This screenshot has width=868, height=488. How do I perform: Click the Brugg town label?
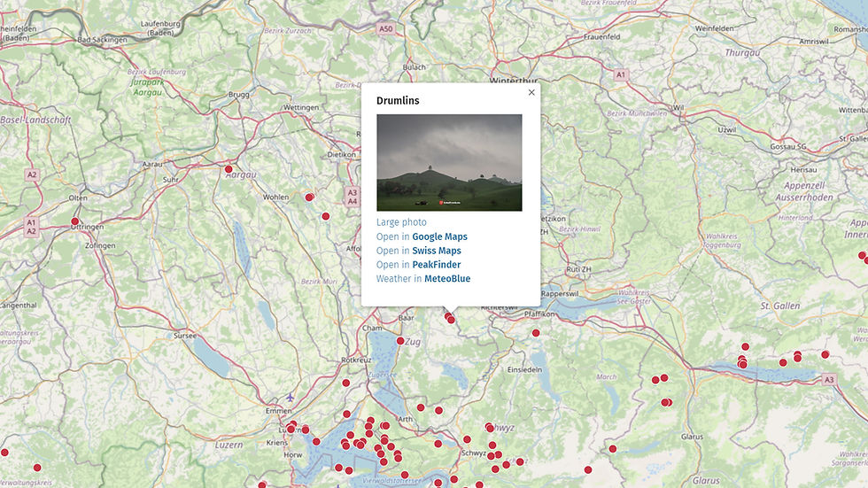(238, 95)
